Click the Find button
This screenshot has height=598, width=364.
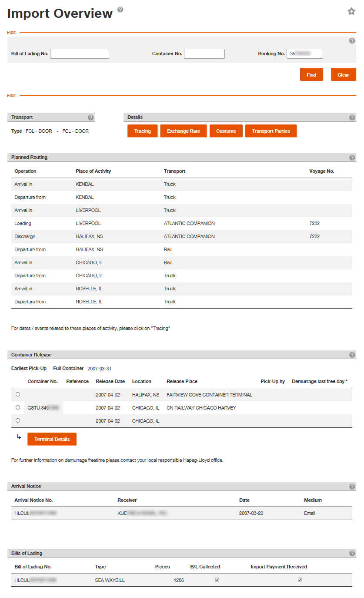tap(311, 74)
